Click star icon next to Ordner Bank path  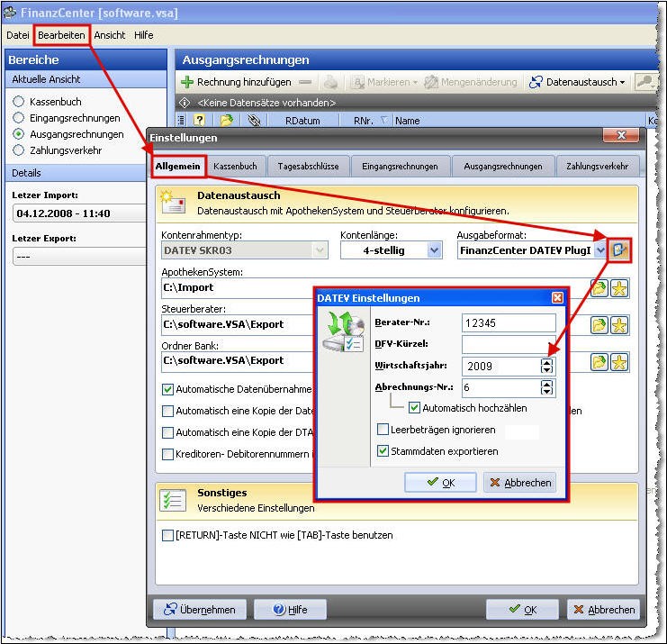[x=619, y=361]
